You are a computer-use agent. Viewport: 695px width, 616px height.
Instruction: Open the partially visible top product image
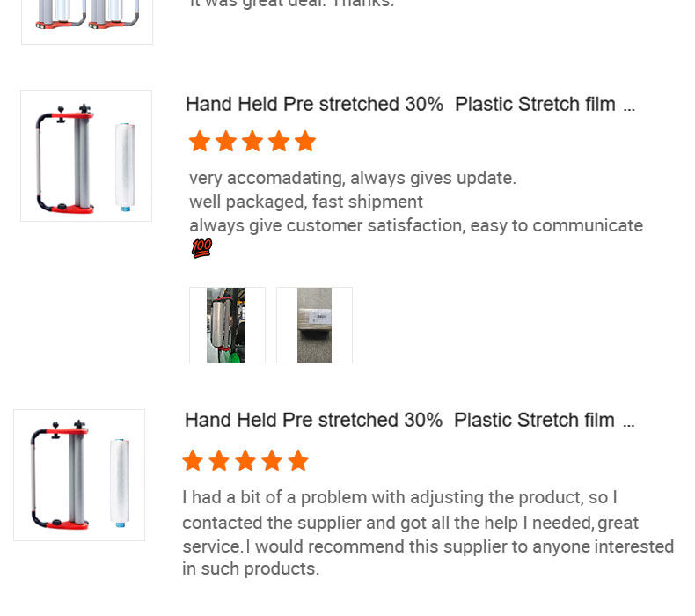[x=87, y=19]
